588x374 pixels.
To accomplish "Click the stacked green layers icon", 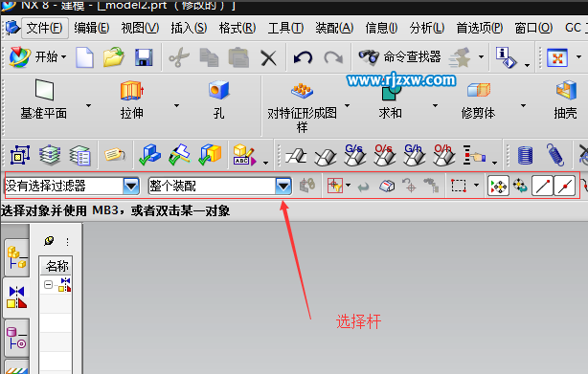I will (x=50, y=155).
